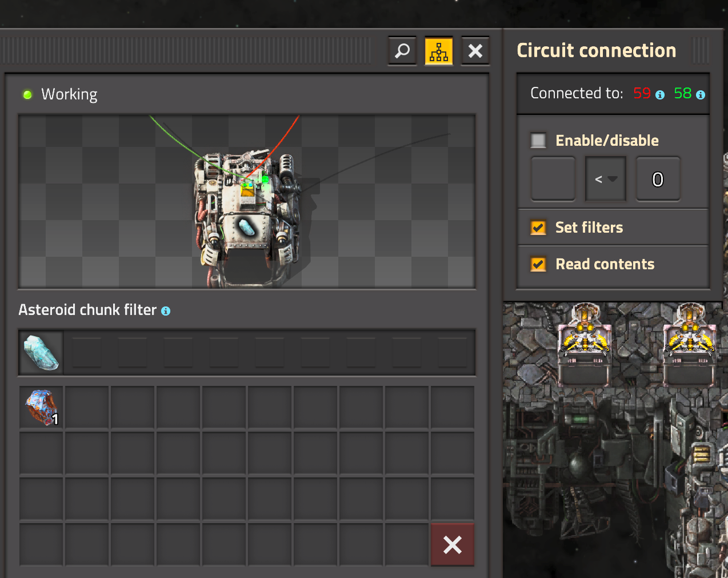Screen dimensions: 728x578
Task: Uncheck the Set filters checkbox
Action: (538, 228)
